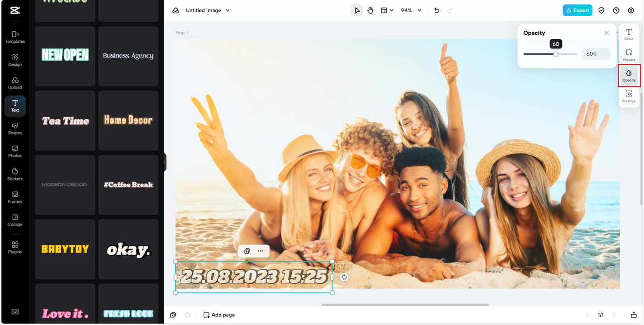Image resolution: width=644 pixels, height=325 pixels.
Task: Select the 25.08.2023 15:25 text box
Action: [254, 277]
